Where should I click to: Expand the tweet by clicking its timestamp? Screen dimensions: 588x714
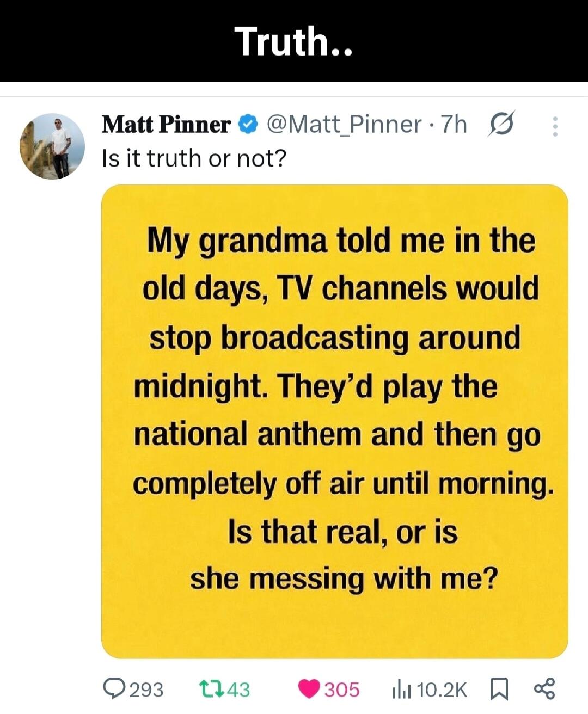[x=452, y=124]
